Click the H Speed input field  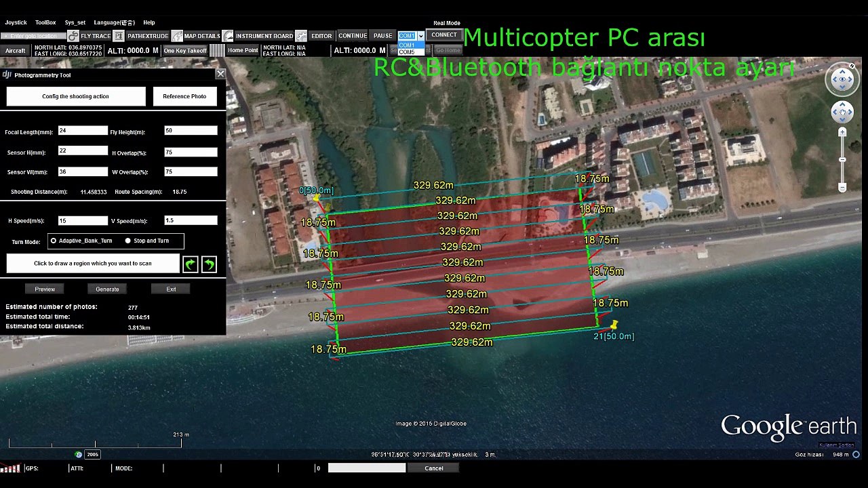click(x=83, y=220)
